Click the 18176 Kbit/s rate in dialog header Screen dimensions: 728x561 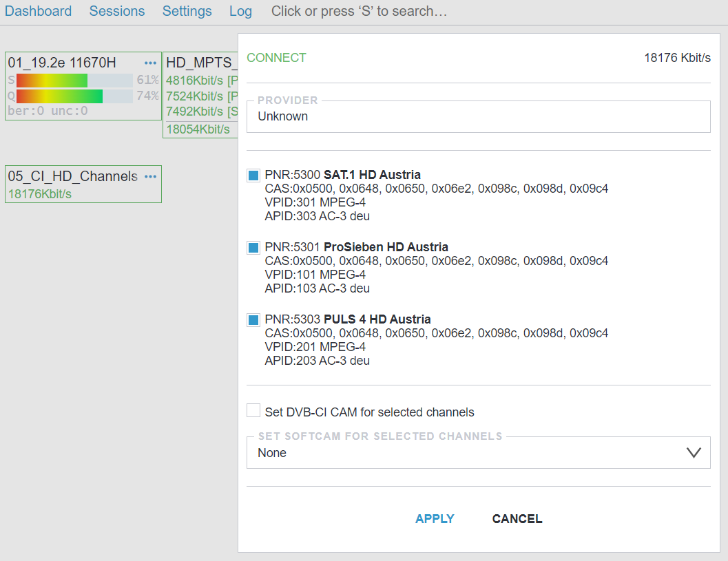tap(678, 58)
